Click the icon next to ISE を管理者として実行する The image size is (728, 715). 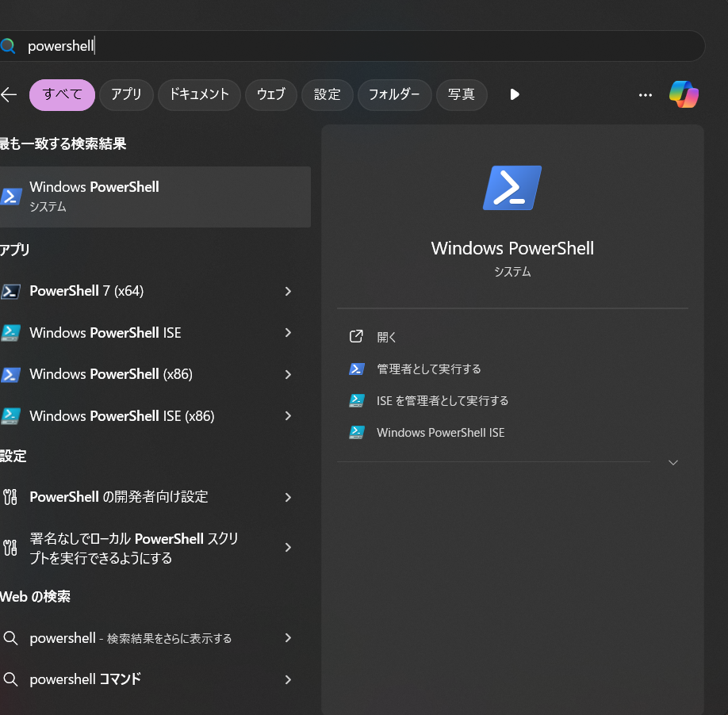coord(357,400)
